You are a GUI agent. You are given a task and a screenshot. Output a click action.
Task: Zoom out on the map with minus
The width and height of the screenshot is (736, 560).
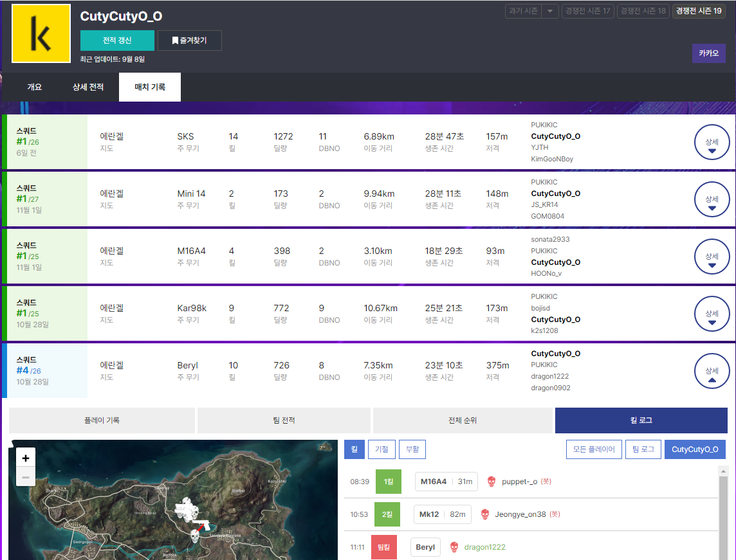coord(26,477)
